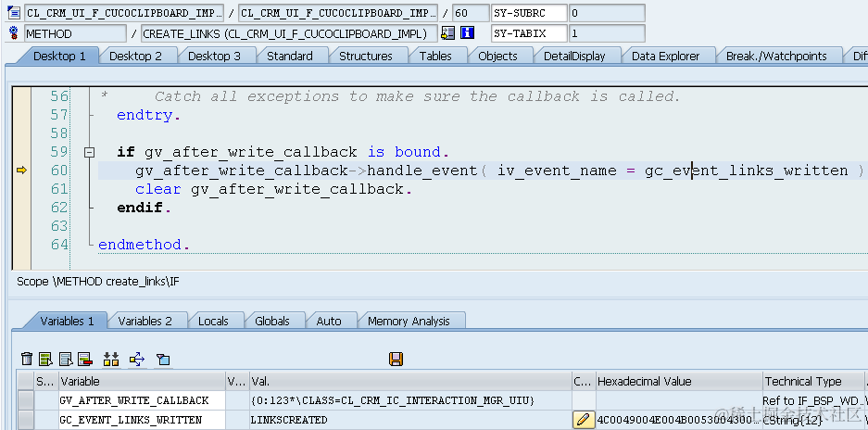Click the SY-TABIX field

click(x=529, y=33)
